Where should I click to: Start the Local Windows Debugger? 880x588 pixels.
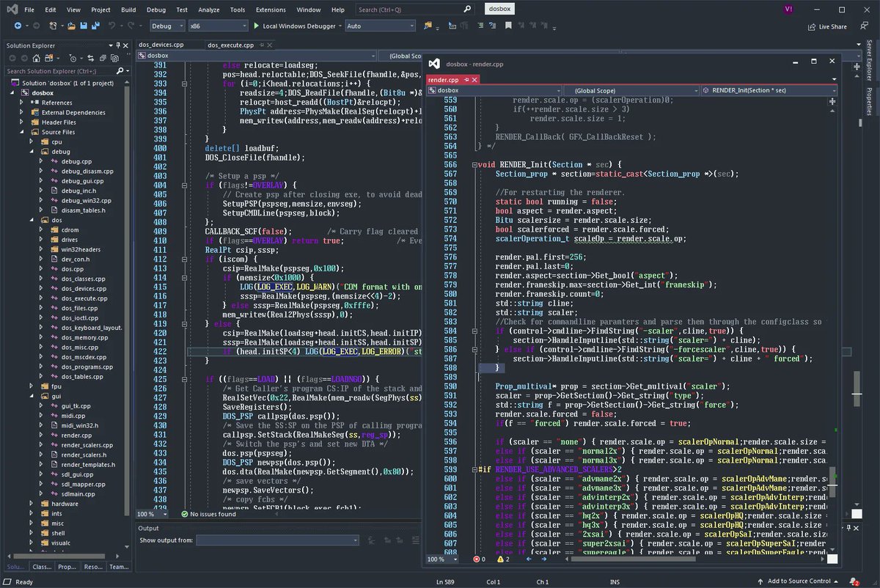pos(294,26)
